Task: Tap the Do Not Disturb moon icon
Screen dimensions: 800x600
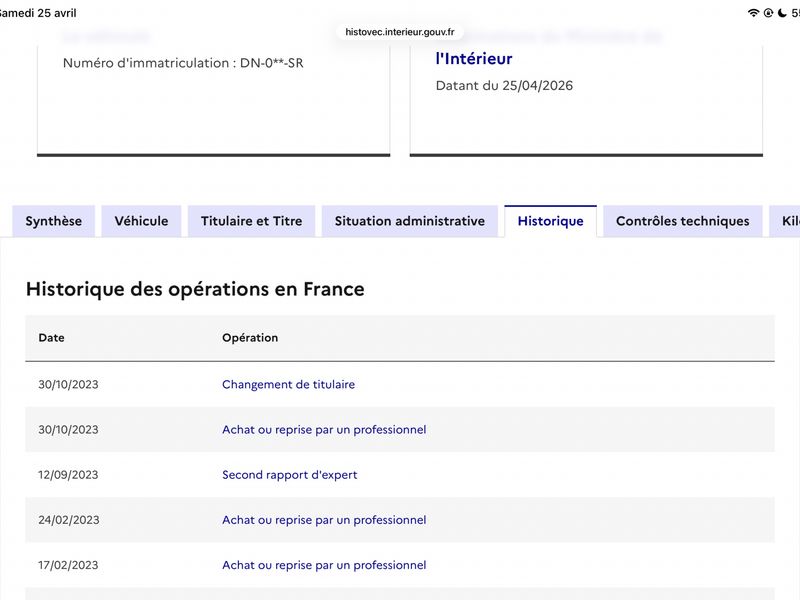Action: point(781,13)
